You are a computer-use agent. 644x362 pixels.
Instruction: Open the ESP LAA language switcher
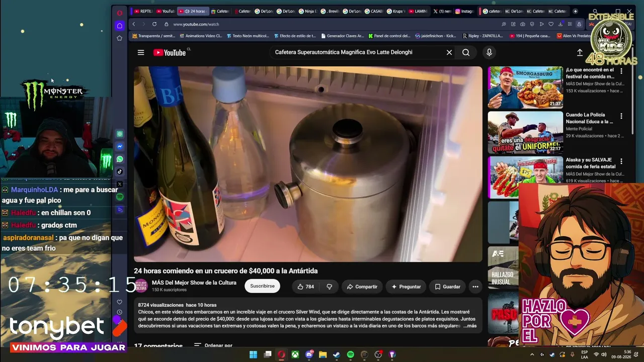click(584, 354)
